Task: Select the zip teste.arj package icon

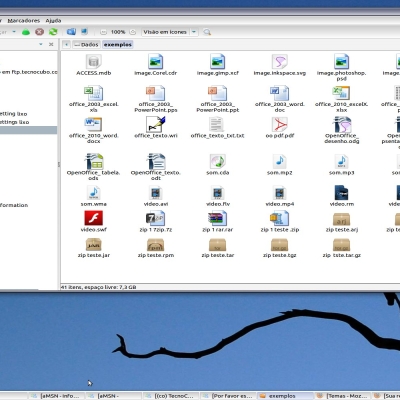Action: pyautogui.click(x=342, y=219)
